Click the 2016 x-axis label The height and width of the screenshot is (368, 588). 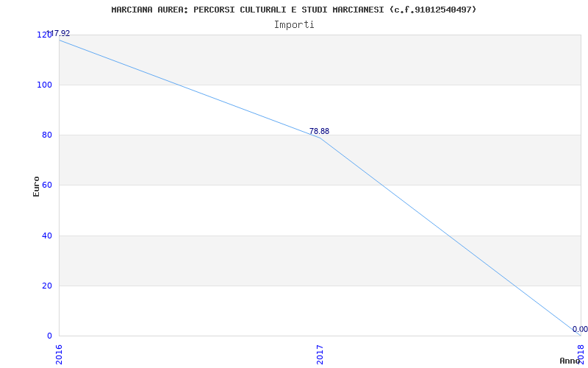pyautogui.click(x=59, y=355)
